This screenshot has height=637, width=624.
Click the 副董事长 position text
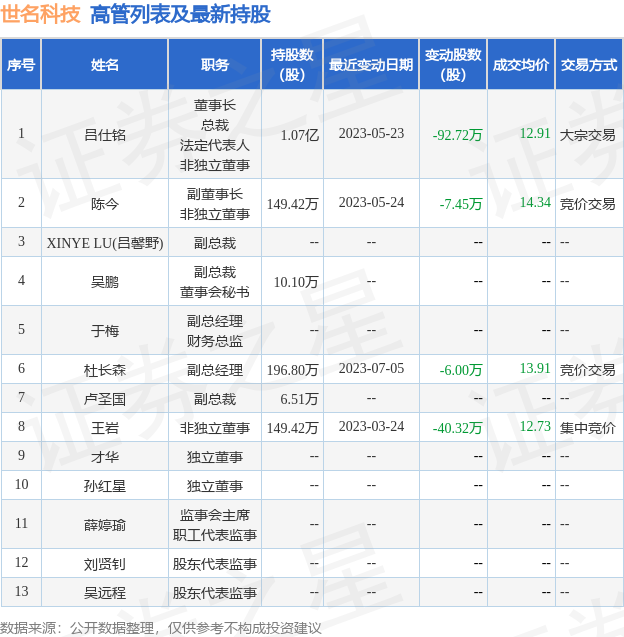click(214, 194)
